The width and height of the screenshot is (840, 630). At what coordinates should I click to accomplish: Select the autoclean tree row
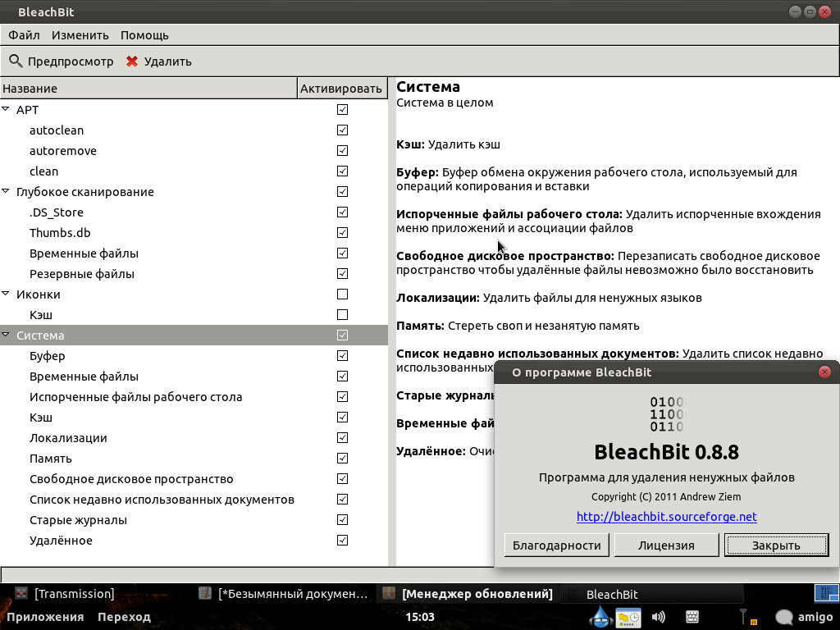(x=194, y=130)
